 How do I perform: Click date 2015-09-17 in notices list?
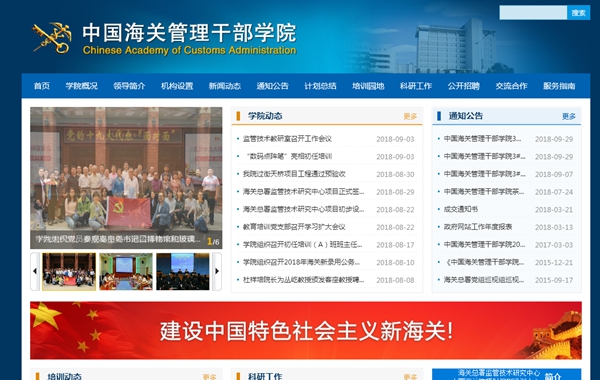pyautogui.click(x=554, y=280)
